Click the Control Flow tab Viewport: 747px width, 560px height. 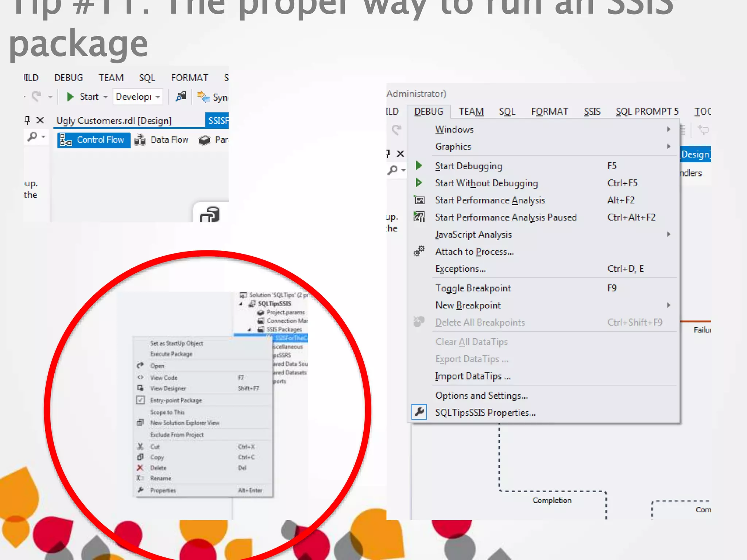pos(94,140)
